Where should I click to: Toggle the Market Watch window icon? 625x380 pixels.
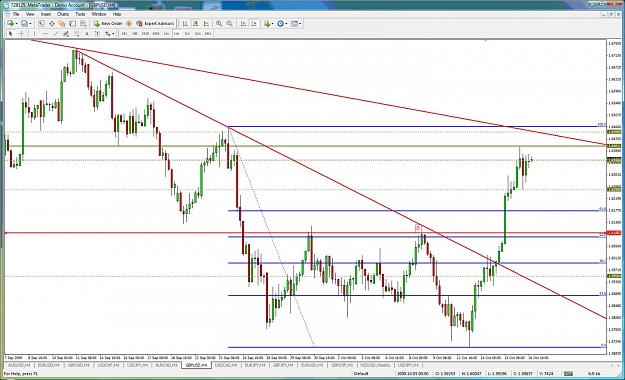click(x=41, y=24)
